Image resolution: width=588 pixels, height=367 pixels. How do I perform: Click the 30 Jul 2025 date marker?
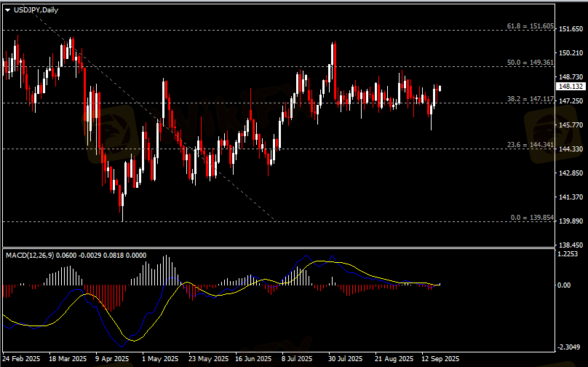point(345,359)
